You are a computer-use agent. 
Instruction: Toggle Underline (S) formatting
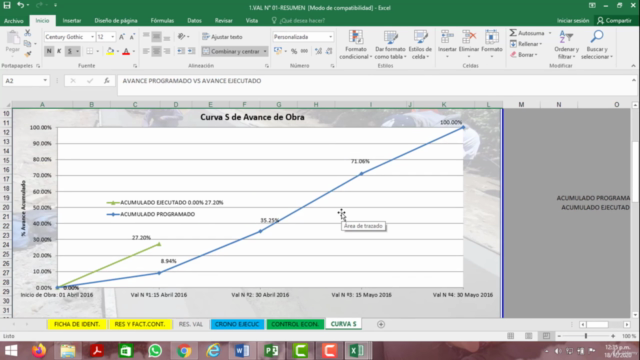[x=70, y=51]
